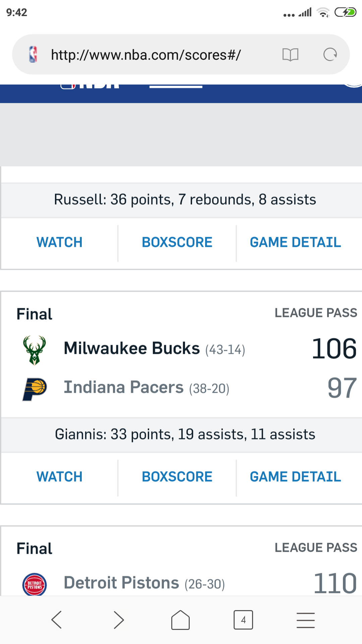Image resolution: width=362 pixels, height=644 pixels.
Task: Watch the Bucks vs Pacers game
Action: tap(59, 477)
